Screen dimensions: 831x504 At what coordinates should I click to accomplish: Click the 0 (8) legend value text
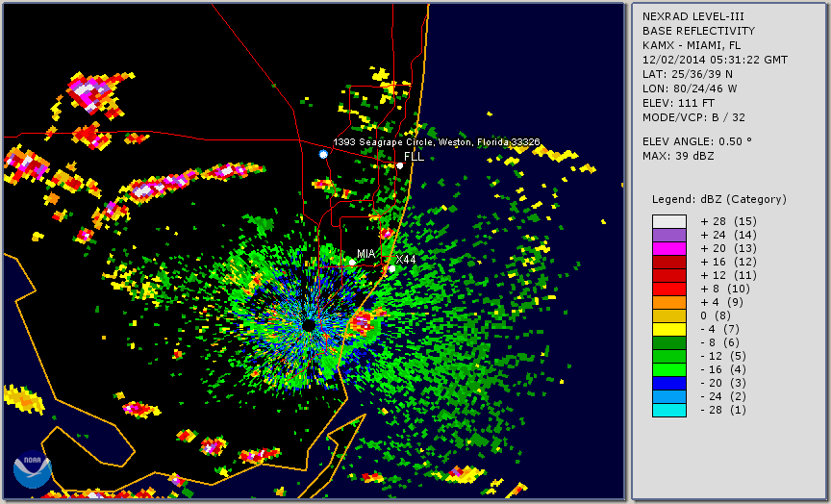point(716,315)
